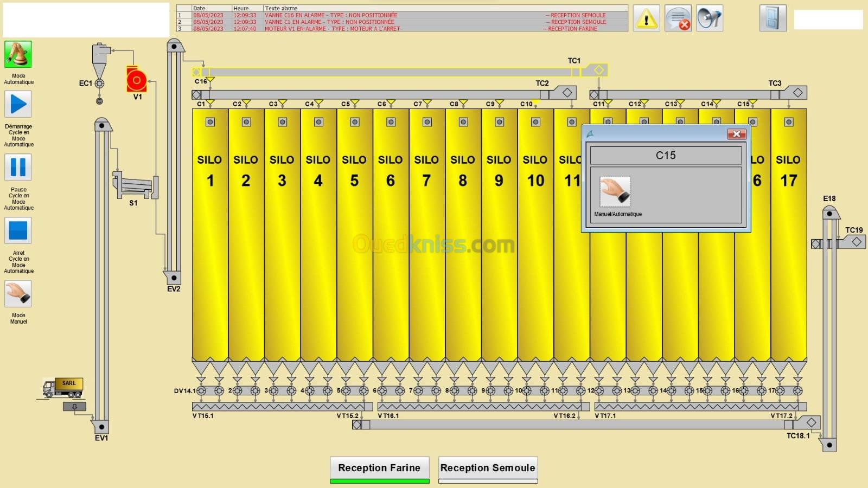The height and width of the screenshot is (488, 868).
Task: Start automatic cycle with play icon
Action: (18, 104)
